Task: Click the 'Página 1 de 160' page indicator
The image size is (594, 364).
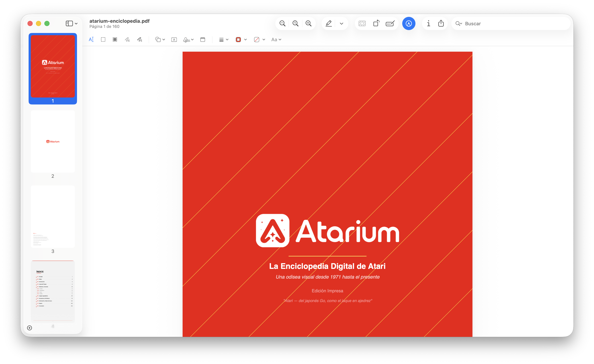Action: click(x=104, y=27)
